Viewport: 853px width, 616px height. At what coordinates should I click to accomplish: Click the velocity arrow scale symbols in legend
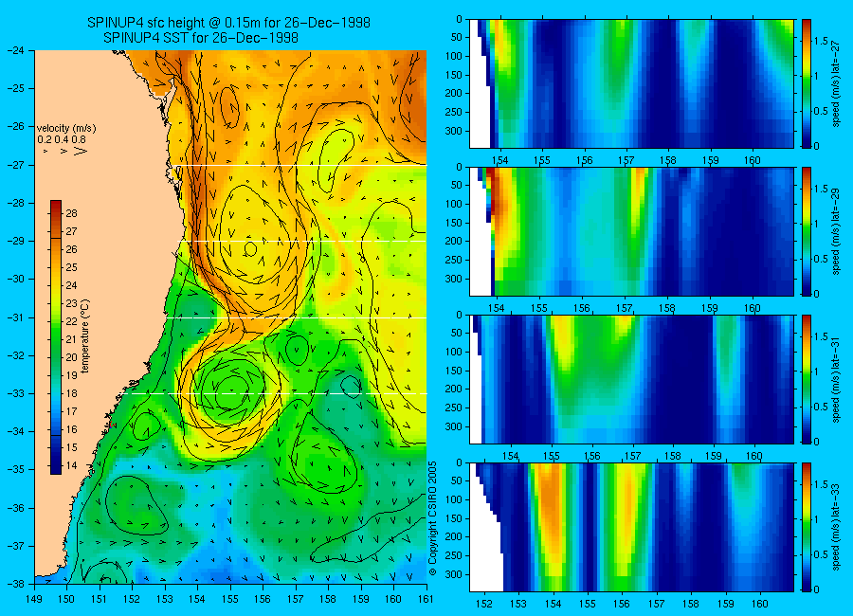65,151
